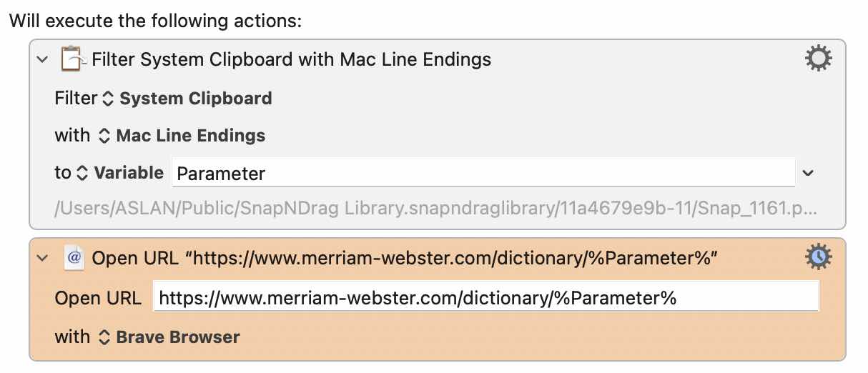Open the gear-with-clock menu on the Open URL action

[819, 257]
